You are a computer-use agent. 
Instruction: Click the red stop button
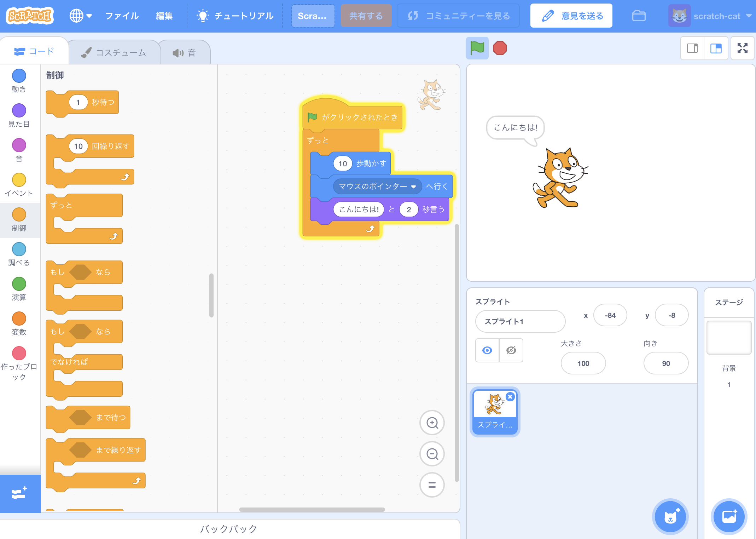[x=500, y=49]
